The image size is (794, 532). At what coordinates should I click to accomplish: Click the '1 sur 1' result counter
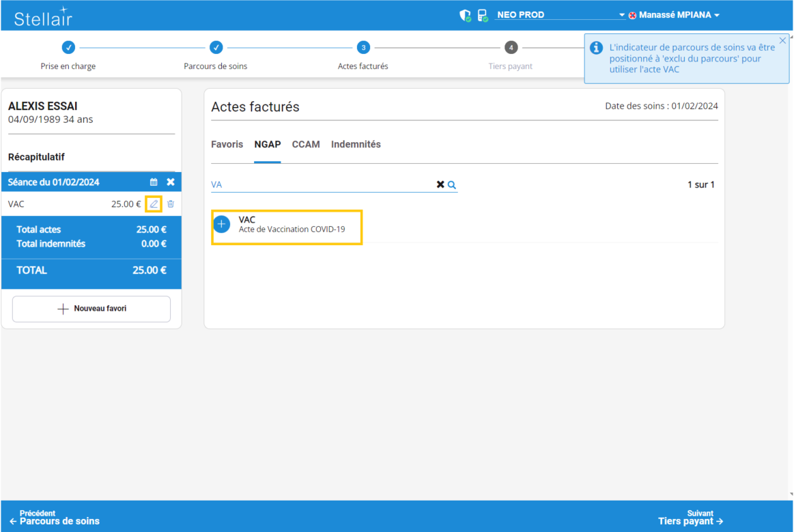pyautogui.click(x=700, y=184)
